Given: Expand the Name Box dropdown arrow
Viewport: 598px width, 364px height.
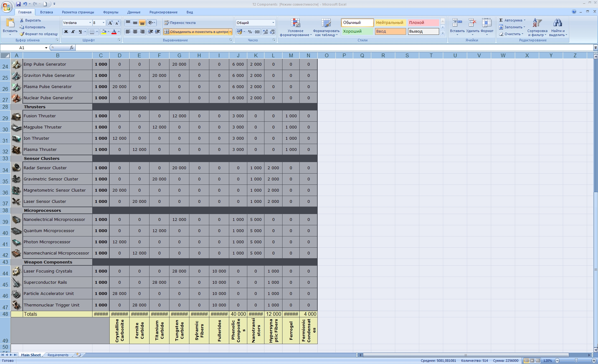Looking at the screenshot, I should [46, 48].
